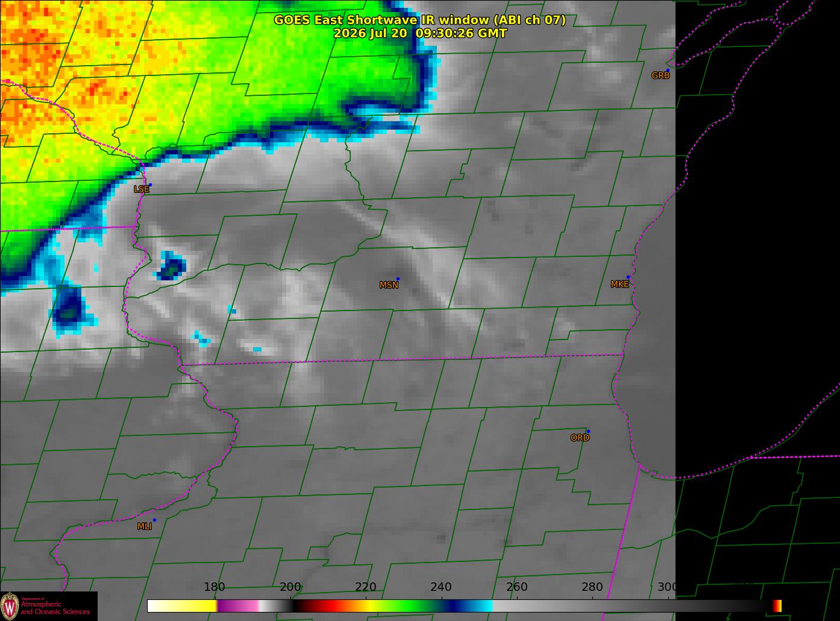
Task: Click the 240 tick label on colorbar
Action: [x=440, y=587]
